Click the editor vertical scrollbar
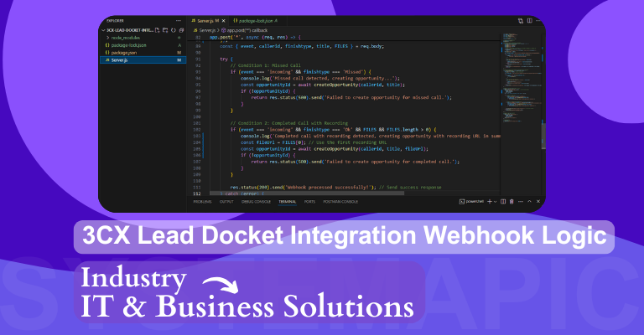 coord(543,136)
